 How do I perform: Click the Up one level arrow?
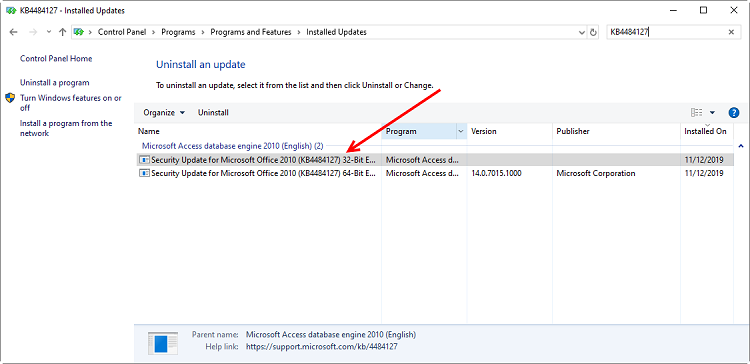62,32
